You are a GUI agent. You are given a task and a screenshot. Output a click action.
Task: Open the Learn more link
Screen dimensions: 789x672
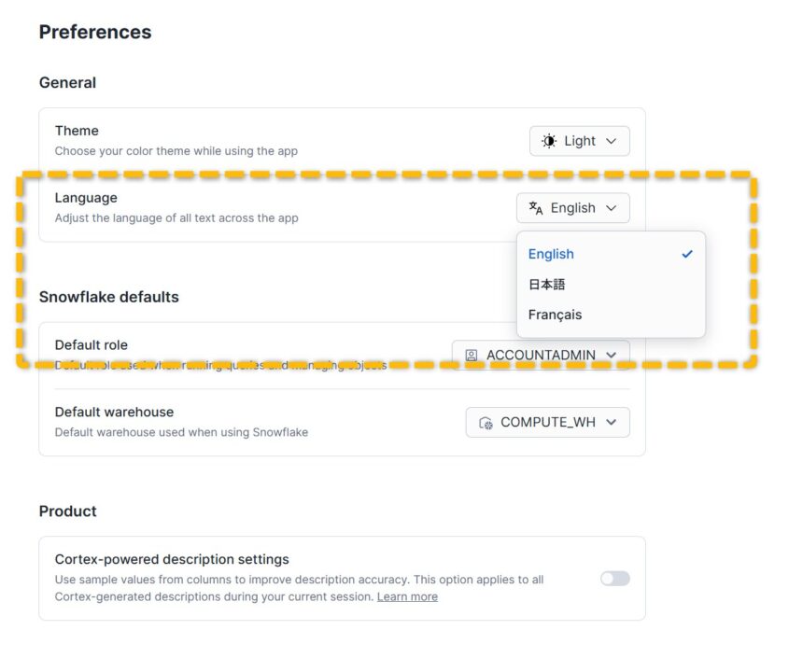click(407, 596)
